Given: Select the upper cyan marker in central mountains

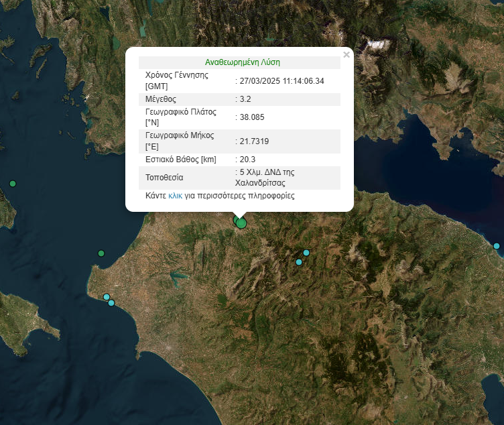Looking at the screenshot, I should [306, 253].
